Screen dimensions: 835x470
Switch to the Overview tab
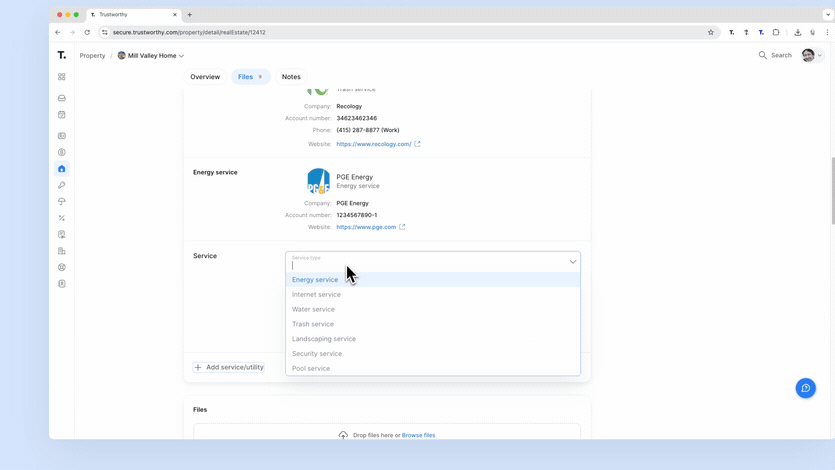205,77
